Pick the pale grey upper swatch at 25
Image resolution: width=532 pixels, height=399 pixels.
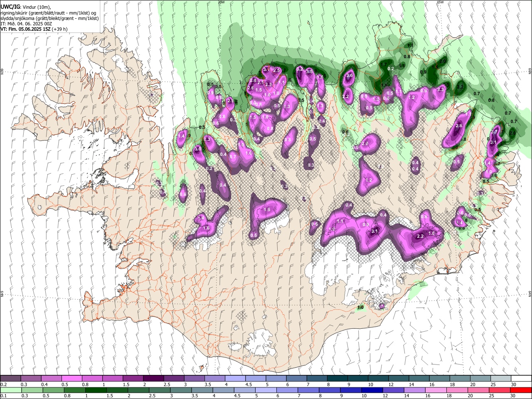tap(500, 378)
